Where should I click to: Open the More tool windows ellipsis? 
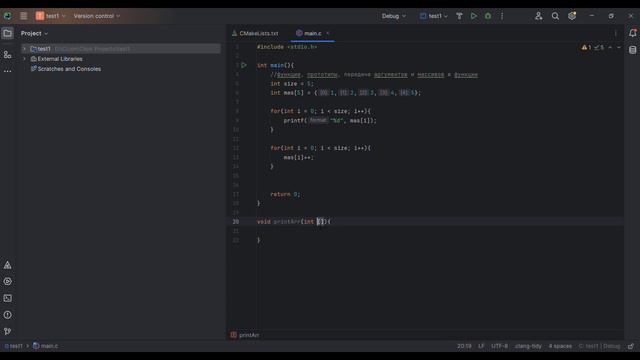tap(7, 71)
